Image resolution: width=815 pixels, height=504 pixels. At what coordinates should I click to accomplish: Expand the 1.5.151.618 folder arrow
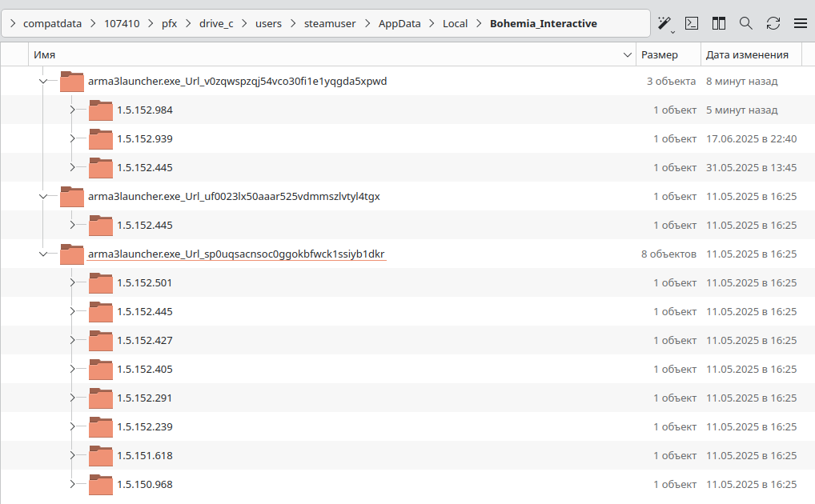72,455
